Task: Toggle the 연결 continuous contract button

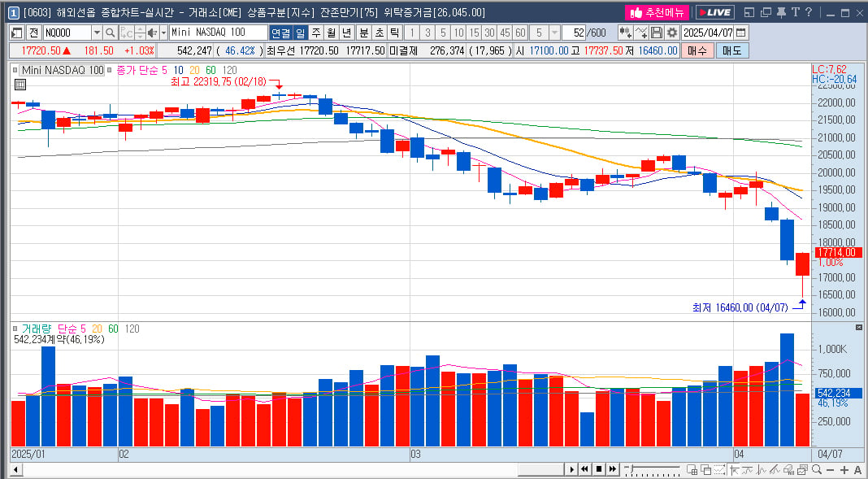Action: click(x=280, y=33)
